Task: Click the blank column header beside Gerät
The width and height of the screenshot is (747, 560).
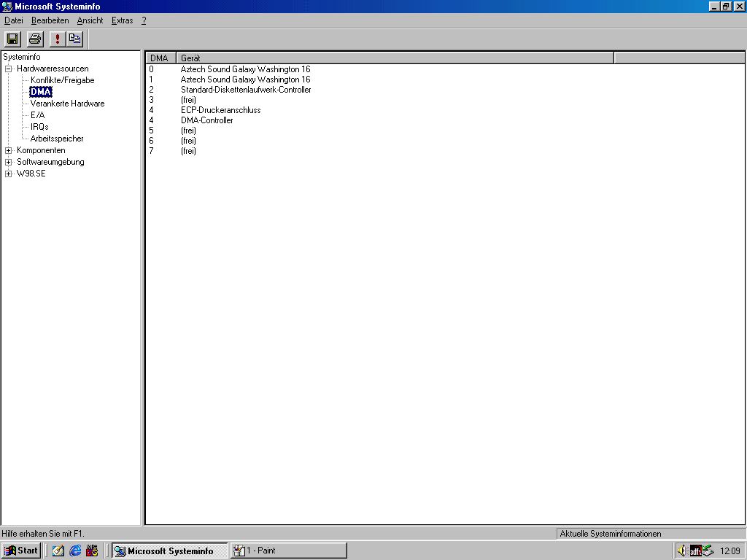Action: pyautogui.click(x=679, y=58)
